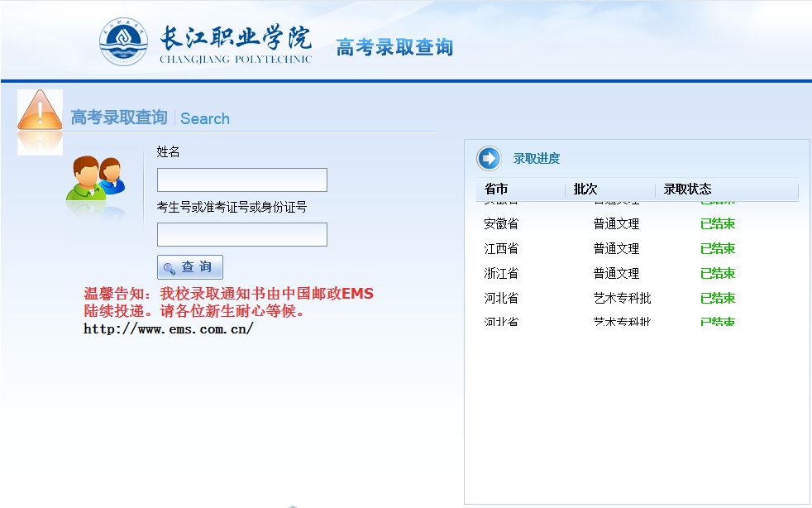Screen dimensions: 812x508
Task: Select the 安徽省 row in the progress list
Action: [x=501, y=224]
